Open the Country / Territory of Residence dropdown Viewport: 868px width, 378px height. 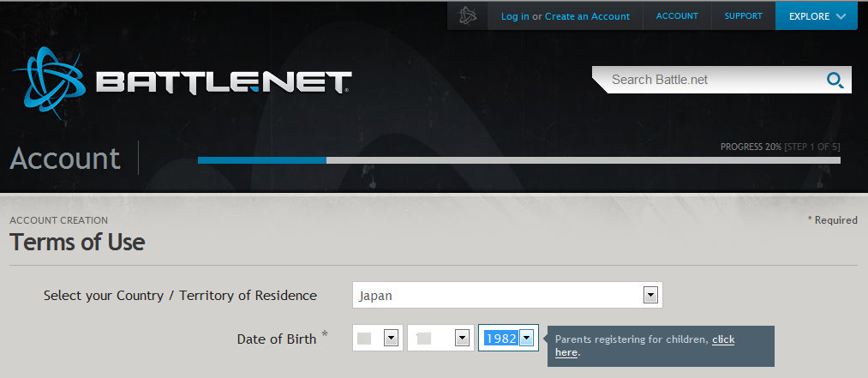507,295
